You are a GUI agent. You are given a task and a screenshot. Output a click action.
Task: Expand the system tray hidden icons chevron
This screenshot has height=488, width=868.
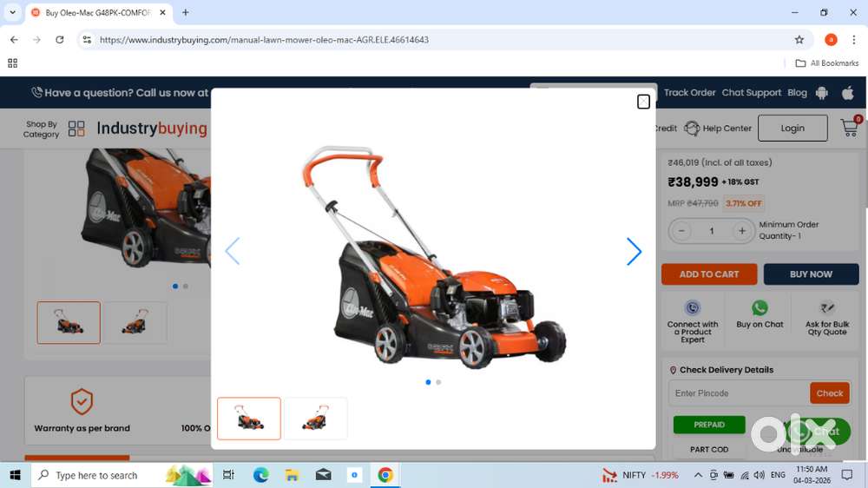(x=697, y=476)
